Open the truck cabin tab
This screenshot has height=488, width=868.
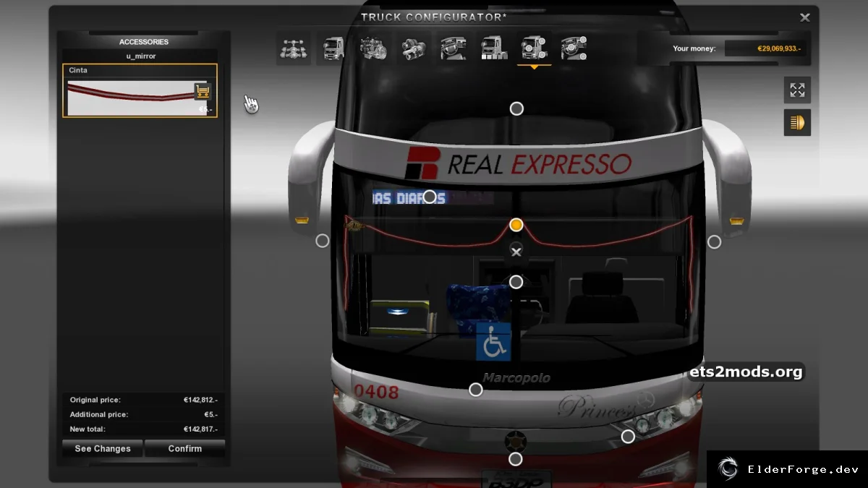[333, 48]
